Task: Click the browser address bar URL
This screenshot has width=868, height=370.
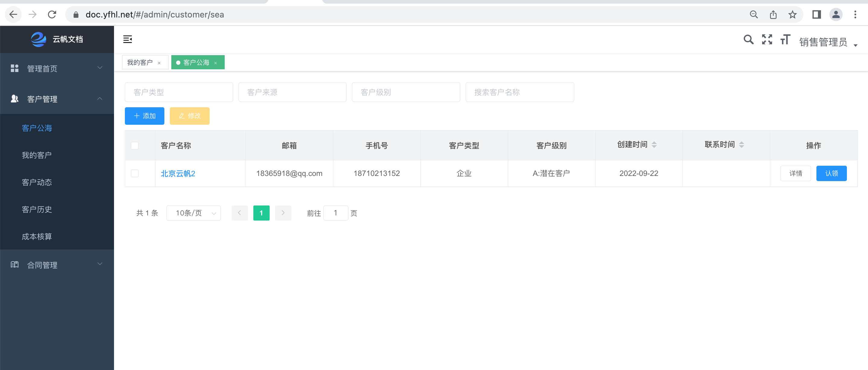Action: click(x=155, y=14)
